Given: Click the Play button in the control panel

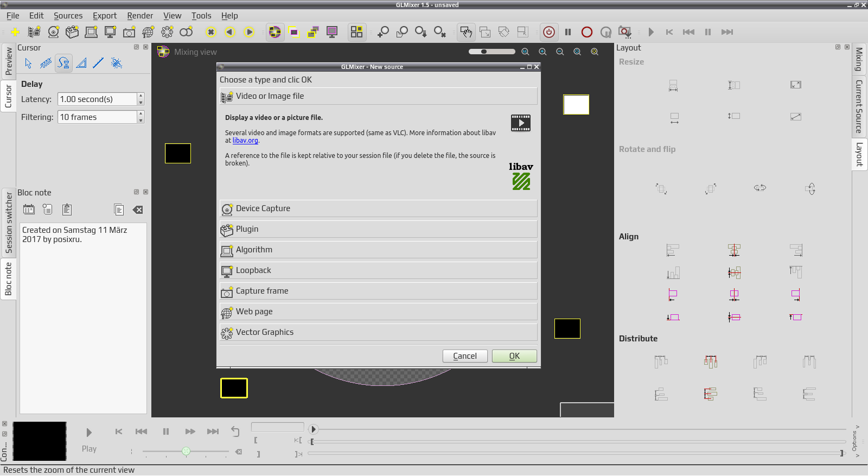Looking at the screenshot, I should [x=89, y=433].
